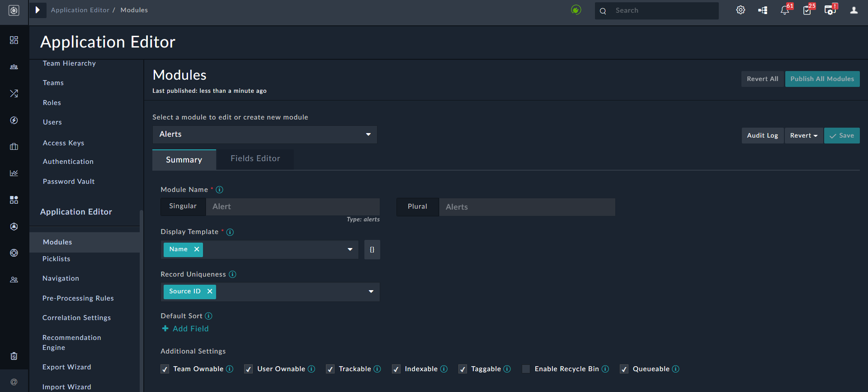
Task: Open the hexagon user sidebar icon
Action: tap(14, 226)
